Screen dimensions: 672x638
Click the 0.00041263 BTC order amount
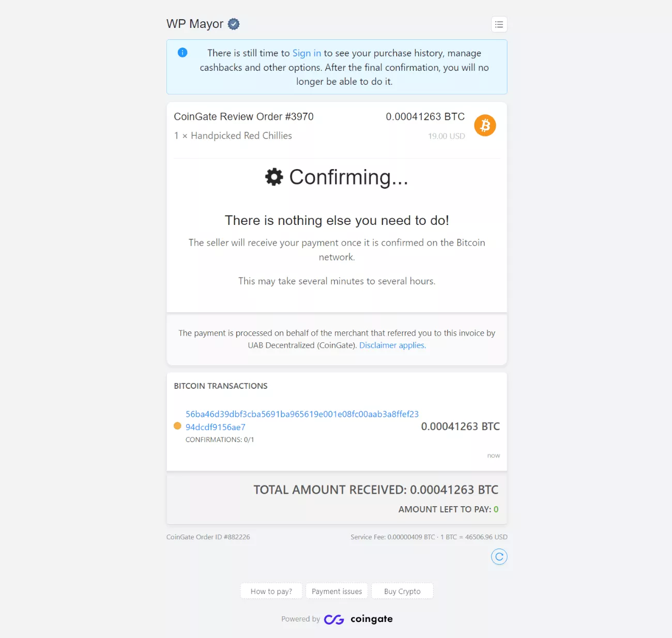tap(425, 117)
